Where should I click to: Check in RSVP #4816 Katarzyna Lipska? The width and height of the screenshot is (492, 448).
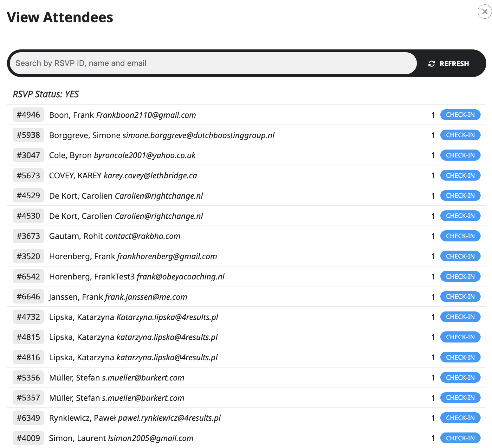[x=460, y=357]
